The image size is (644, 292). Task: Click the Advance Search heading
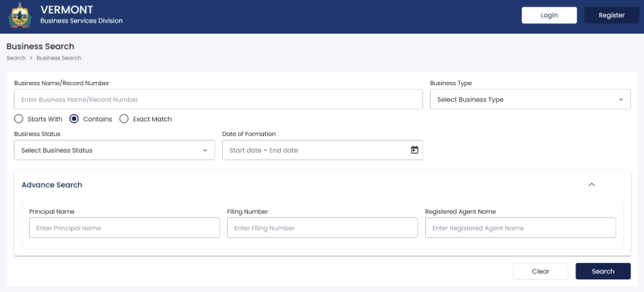pos(52,185)
